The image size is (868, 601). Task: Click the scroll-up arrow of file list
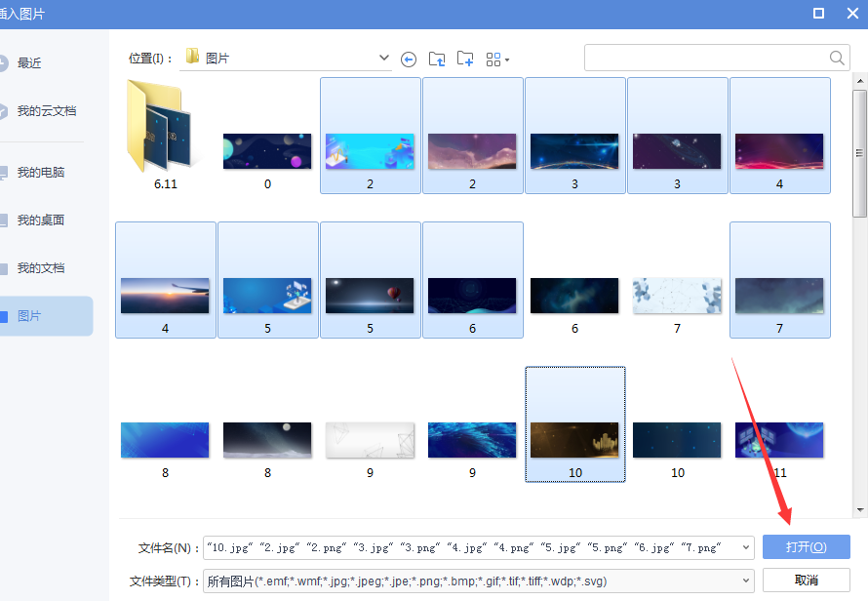pyautogui.click(x=859, y=81)
